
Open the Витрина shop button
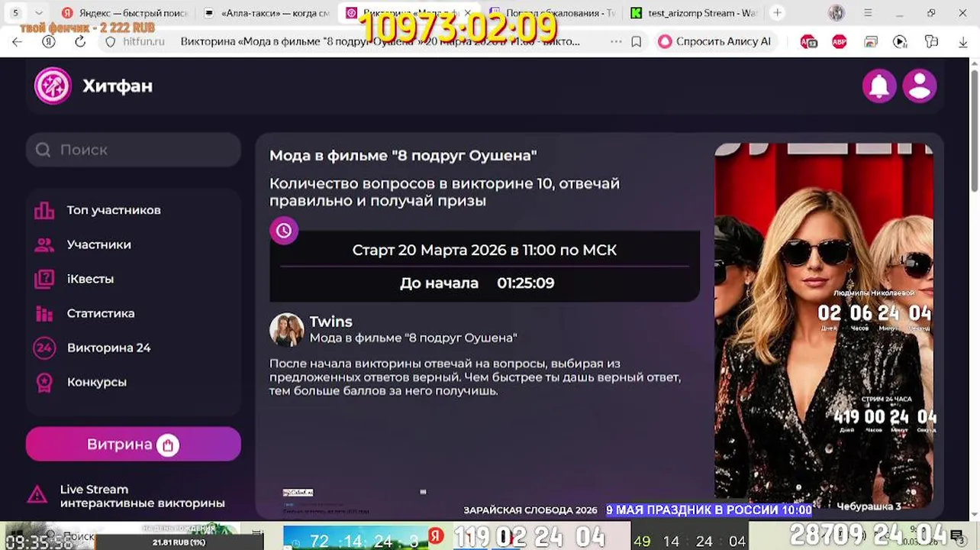tap(134, 444)
